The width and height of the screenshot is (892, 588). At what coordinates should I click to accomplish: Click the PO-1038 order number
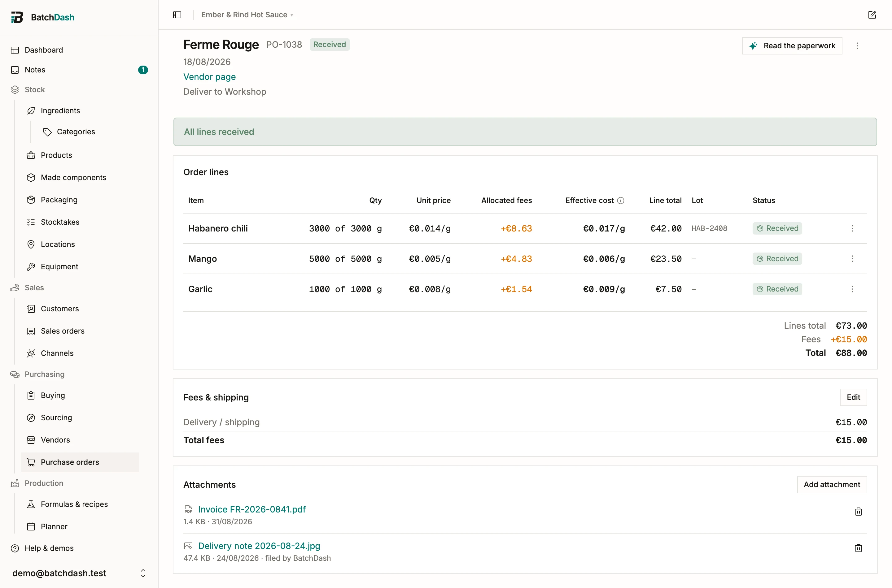coord(284,45)
